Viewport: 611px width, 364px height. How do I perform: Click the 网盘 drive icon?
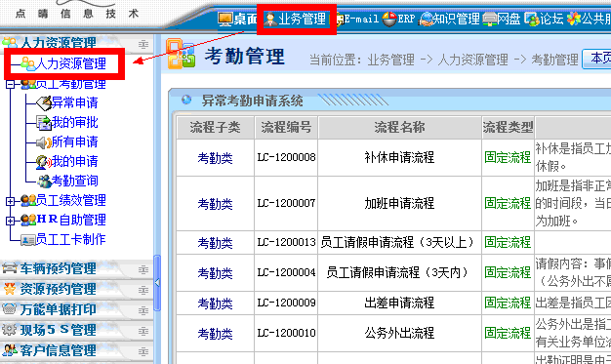pyautogui.click(x=489, y=20)
